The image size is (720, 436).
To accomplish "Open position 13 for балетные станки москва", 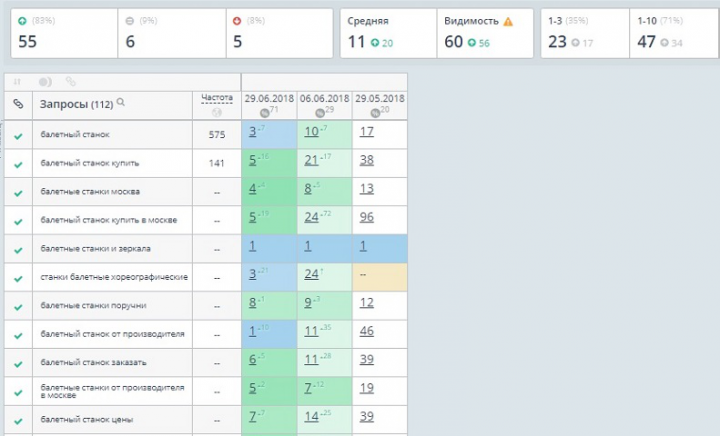I will 366,189.
